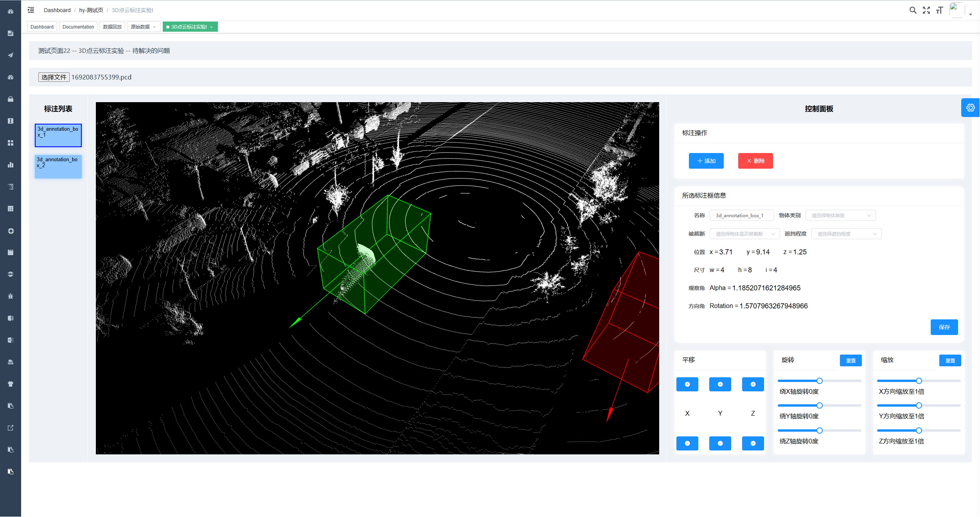Open the lock permission sidebar icon
This screenshot has width=980, height=517.
[11, 99]
